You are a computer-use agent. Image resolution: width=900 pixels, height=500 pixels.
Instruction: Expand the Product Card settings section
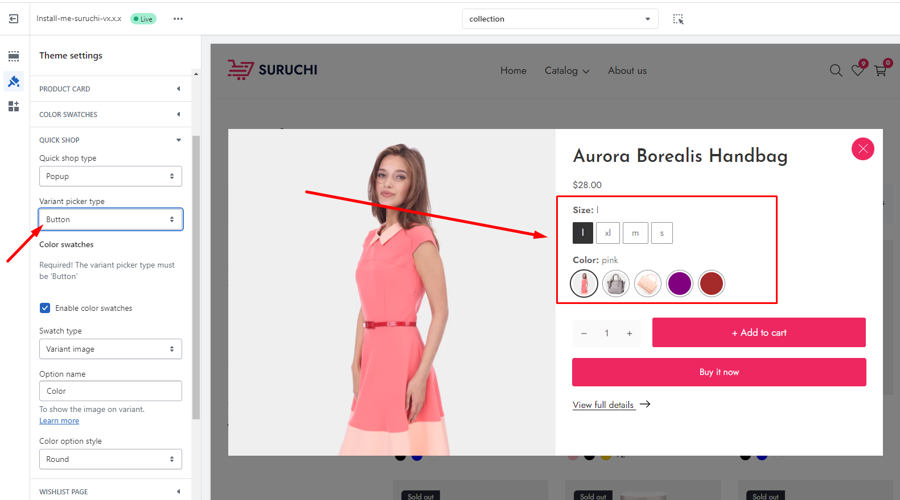coord(110,89)
